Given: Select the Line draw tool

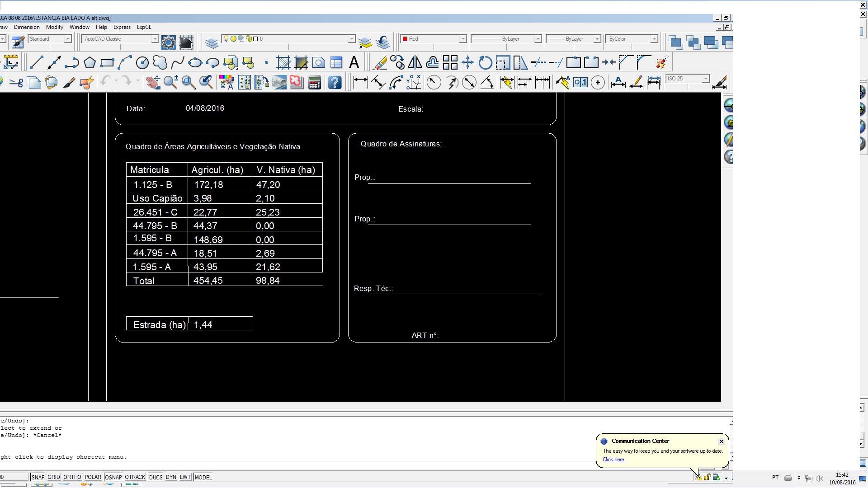Looking at the screenshot, I should coord(36,63).
